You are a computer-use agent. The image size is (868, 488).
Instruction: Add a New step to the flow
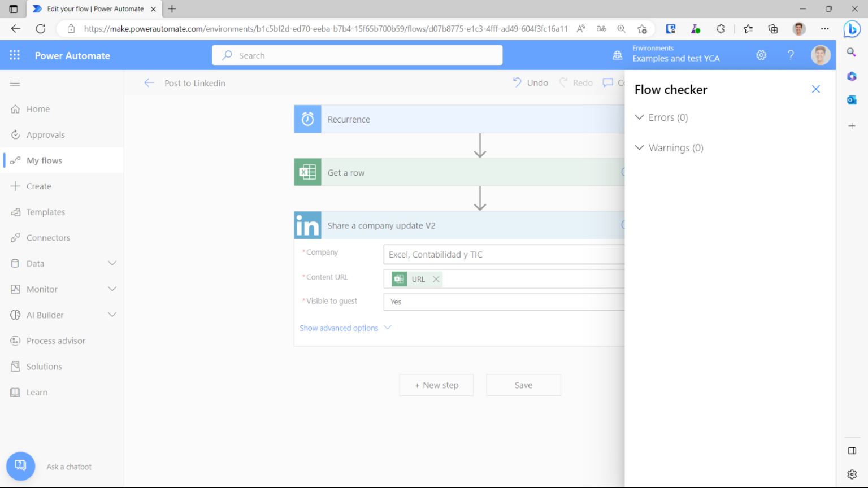tap(436, 385)
